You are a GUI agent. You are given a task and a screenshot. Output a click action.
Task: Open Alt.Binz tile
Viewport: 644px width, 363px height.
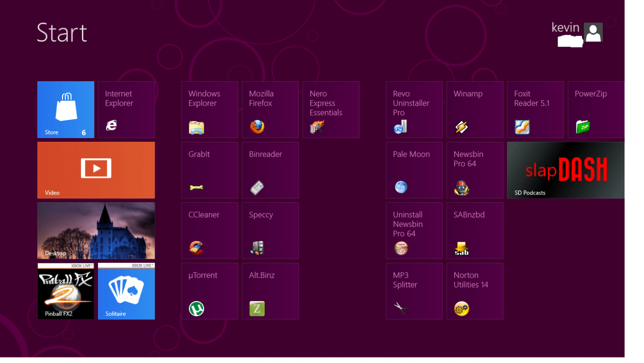pyautogui.click(x=270, y=291)
